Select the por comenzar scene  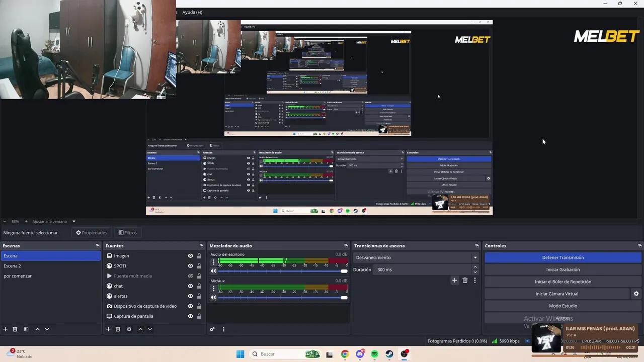click(x=50, y=276)
